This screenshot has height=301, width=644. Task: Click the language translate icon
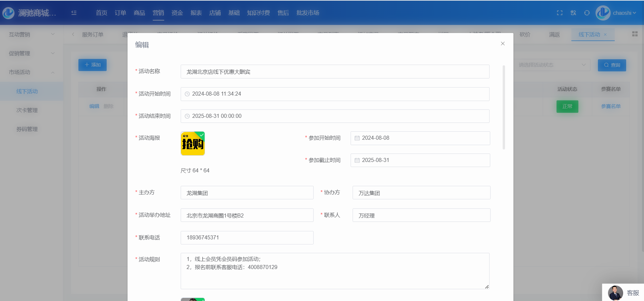[573, 13]
